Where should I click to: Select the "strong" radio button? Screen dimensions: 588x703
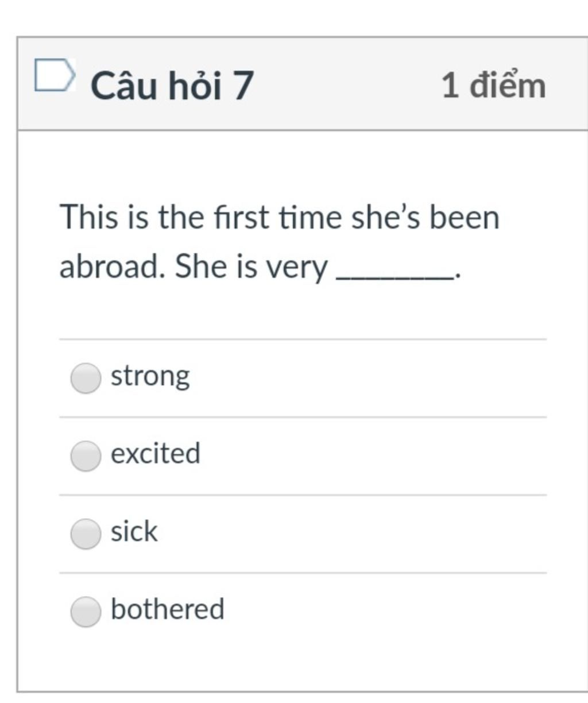pos(86,378)
